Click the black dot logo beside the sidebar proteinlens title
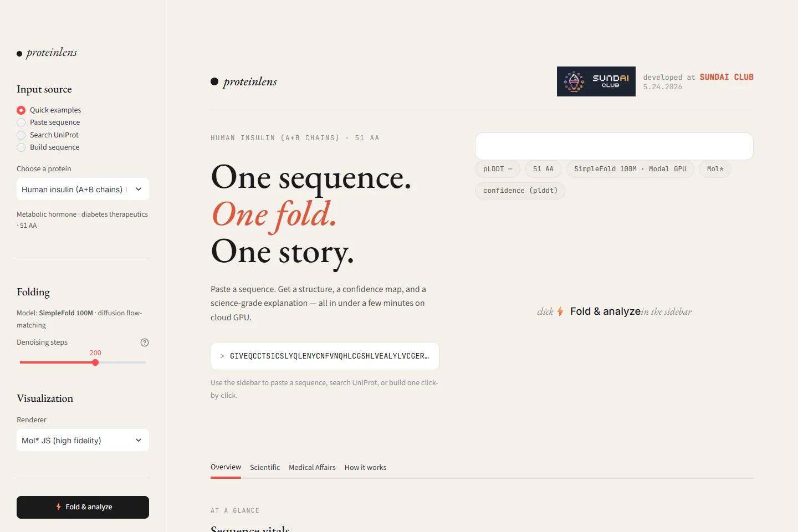Screen dimensions: 798x532 19,54
